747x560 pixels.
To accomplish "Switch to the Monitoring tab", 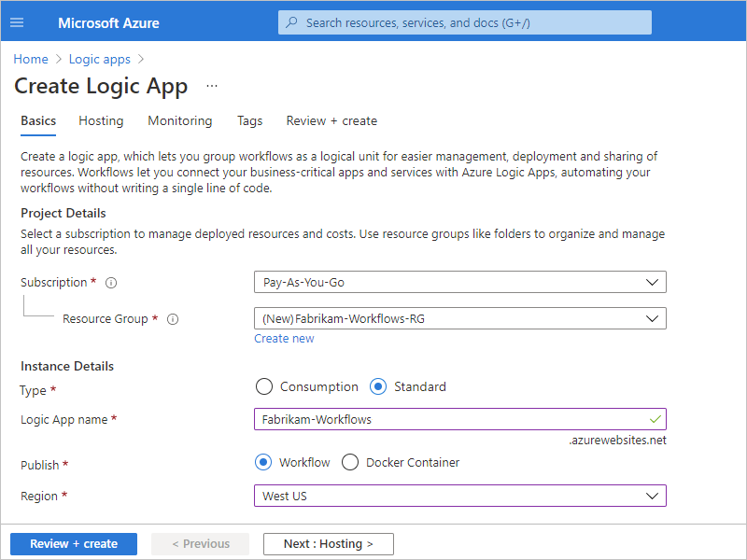I will pos(179,120).
